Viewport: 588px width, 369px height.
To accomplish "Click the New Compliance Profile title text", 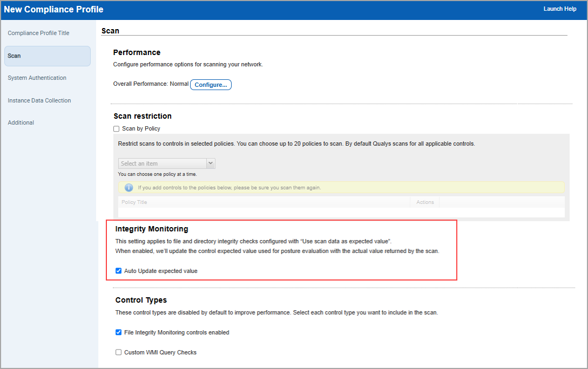I will [x=53, y=9].
